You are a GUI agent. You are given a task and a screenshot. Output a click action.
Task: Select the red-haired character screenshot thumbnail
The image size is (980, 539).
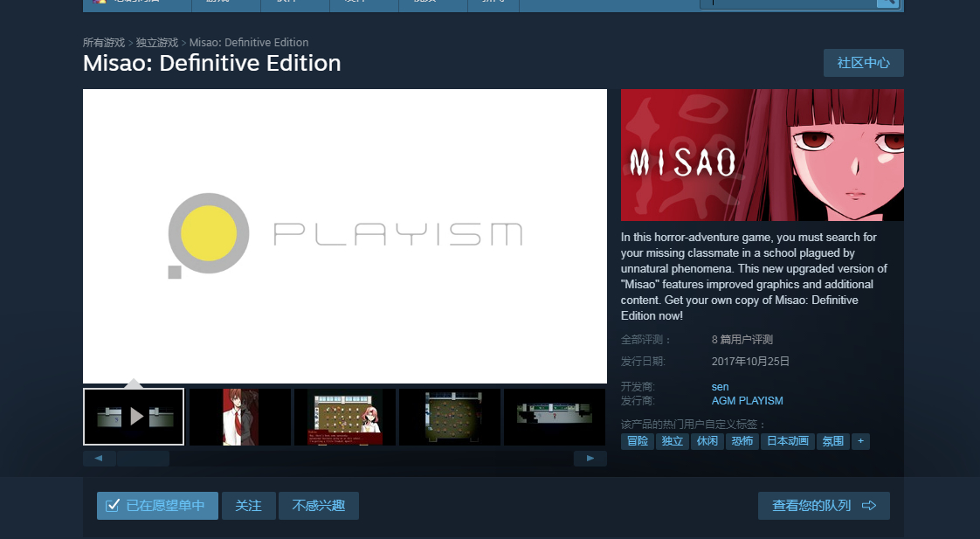[x=240, y=417]
